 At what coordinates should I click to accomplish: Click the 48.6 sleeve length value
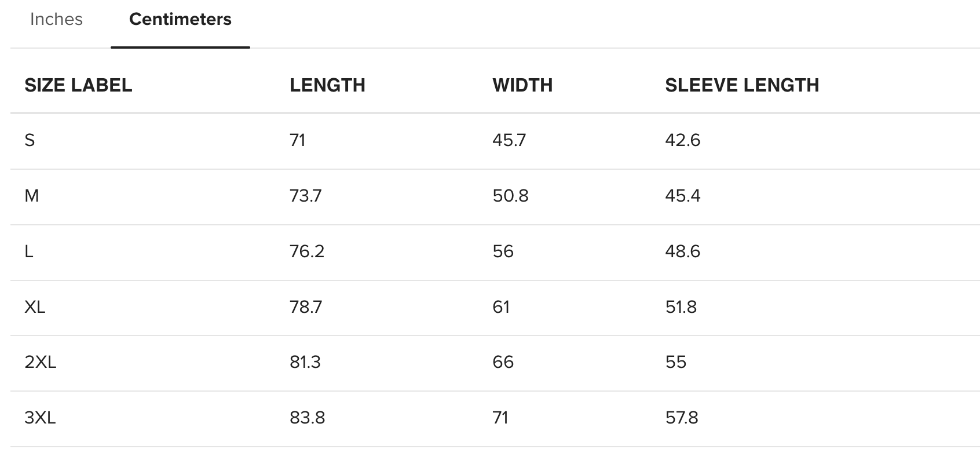[682, 251]
